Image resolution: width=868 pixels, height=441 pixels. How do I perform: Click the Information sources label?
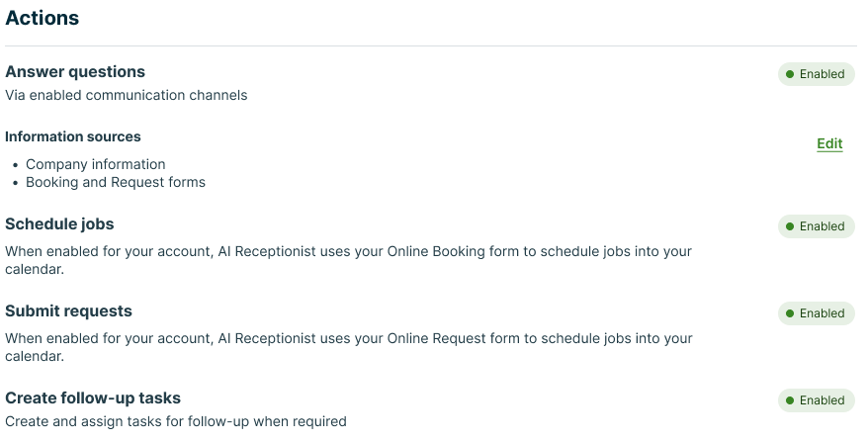(x=73, y=136)
